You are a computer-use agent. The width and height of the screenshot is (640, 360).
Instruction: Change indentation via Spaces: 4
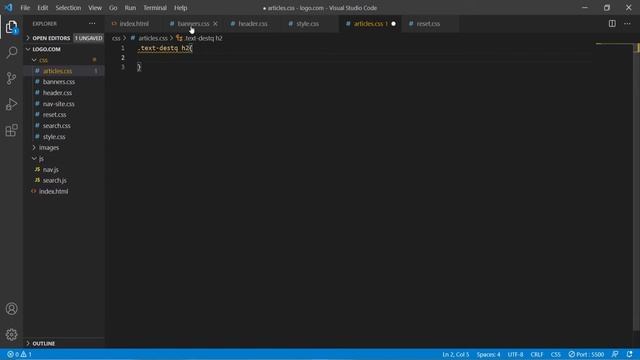(488, 354)
